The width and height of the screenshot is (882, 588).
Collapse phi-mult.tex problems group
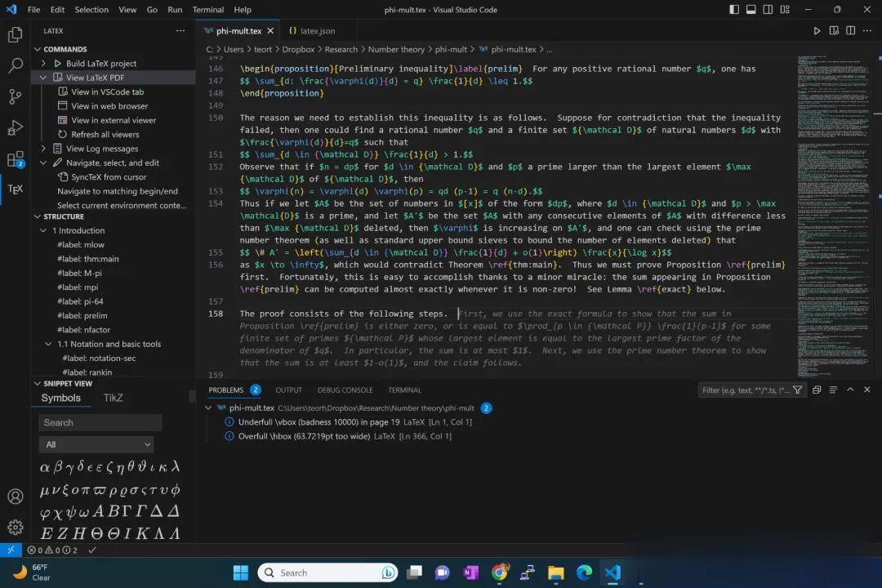(x=208, y=408)
